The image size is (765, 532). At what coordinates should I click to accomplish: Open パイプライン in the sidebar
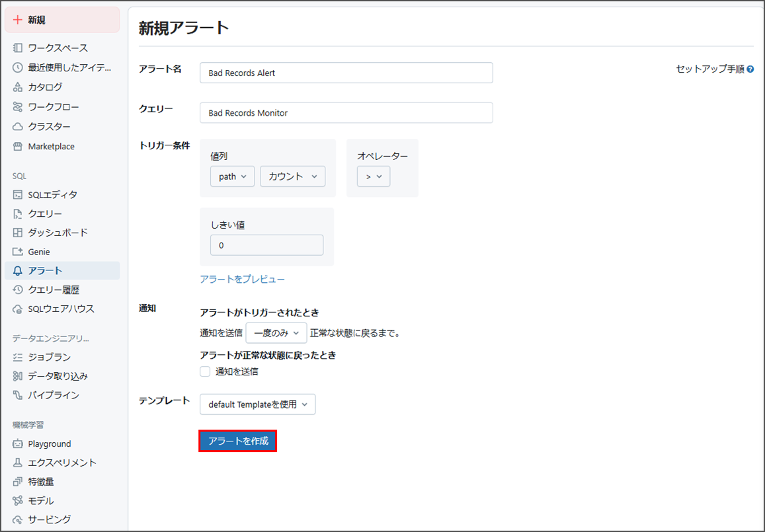[x=53, y=395]
